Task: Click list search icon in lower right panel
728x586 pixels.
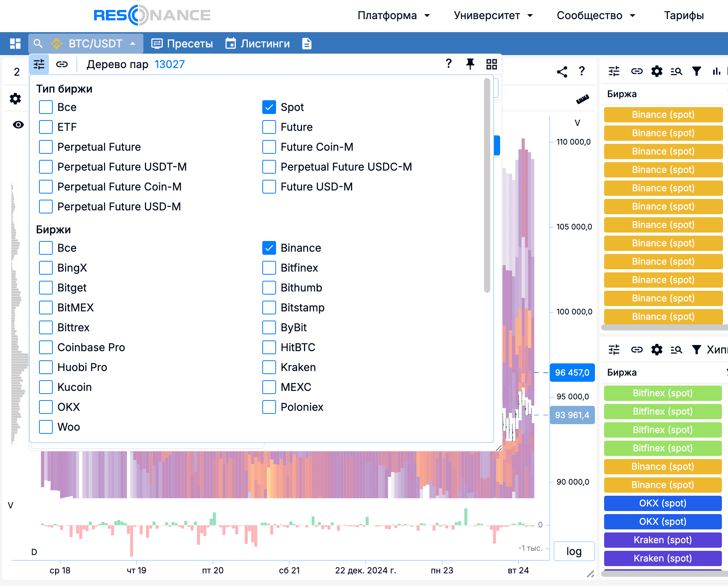Action: (676, 350)
